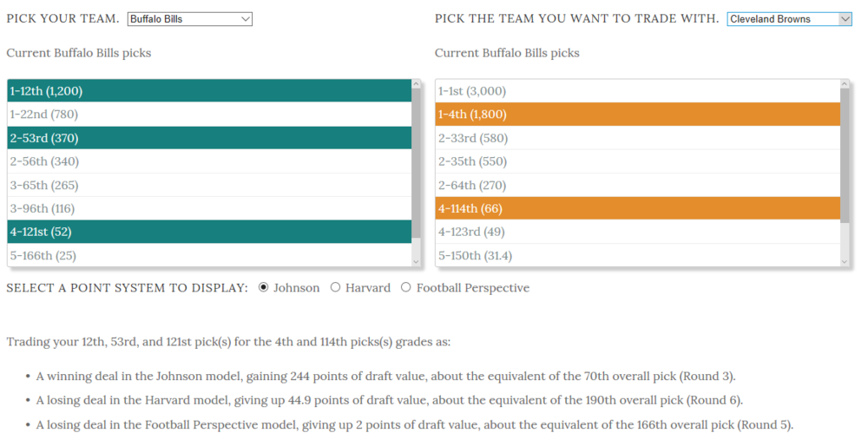Screen dimensions: 868x446
Task: Select the 4-123rd (49) pick
Action: [x=638, y=232]
